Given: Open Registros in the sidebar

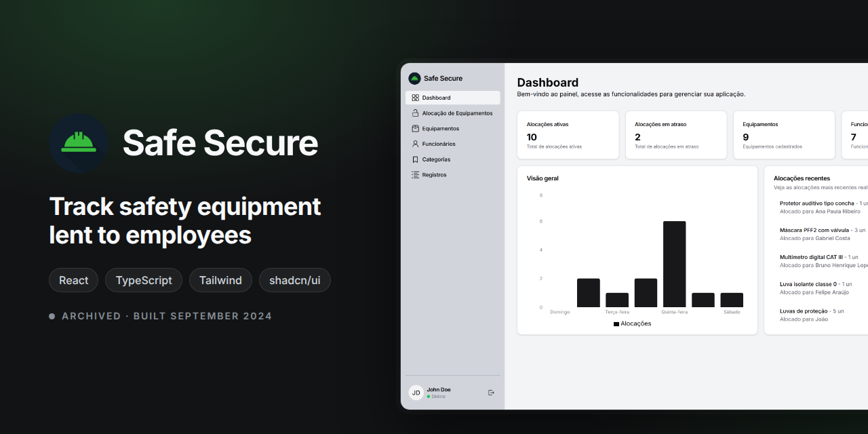Looking at the screenshot, I should (453, 175).
